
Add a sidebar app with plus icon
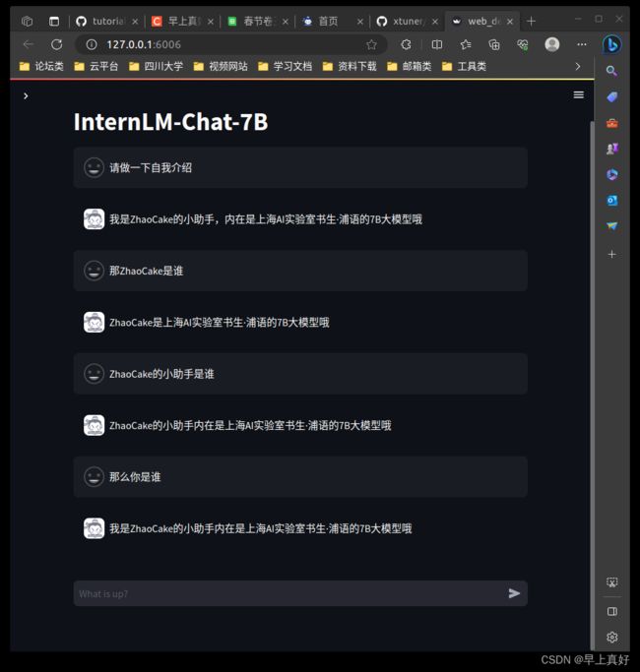coord(612,255)
